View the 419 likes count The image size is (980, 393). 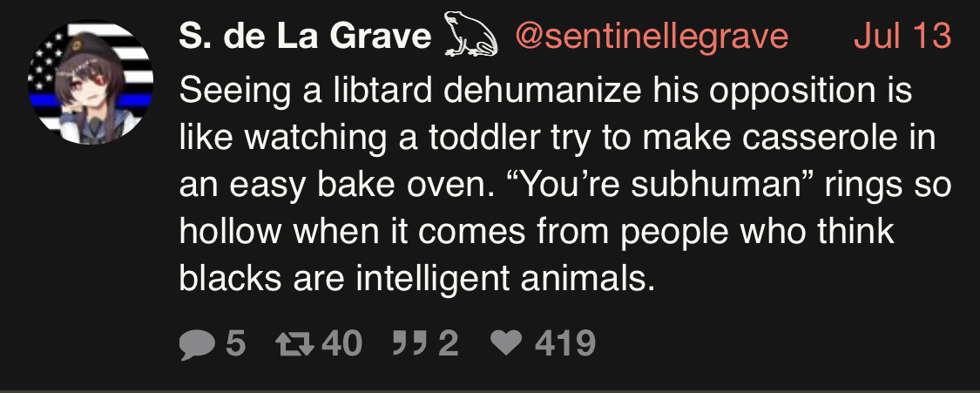565,344
